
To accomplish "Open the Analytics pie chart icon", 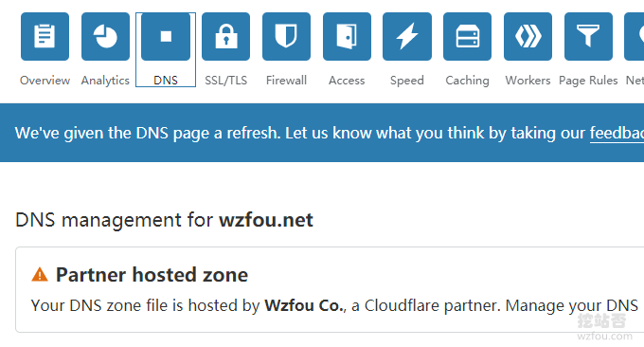I will coord(105,37).
